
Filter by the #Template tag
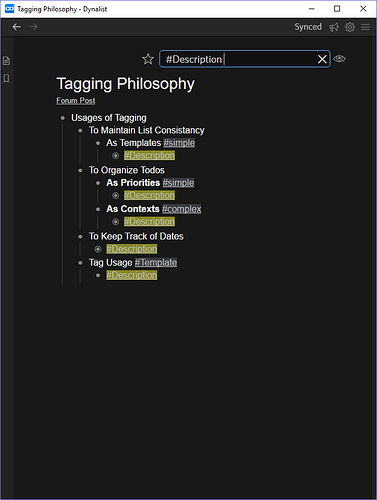[x=156, y=263]
